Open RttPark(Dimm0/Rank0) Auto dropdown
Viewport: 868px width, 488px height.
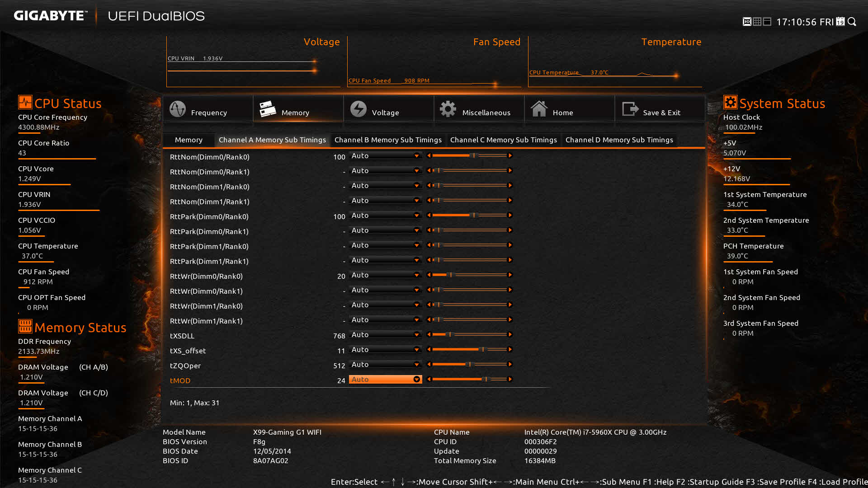[385, 216]
